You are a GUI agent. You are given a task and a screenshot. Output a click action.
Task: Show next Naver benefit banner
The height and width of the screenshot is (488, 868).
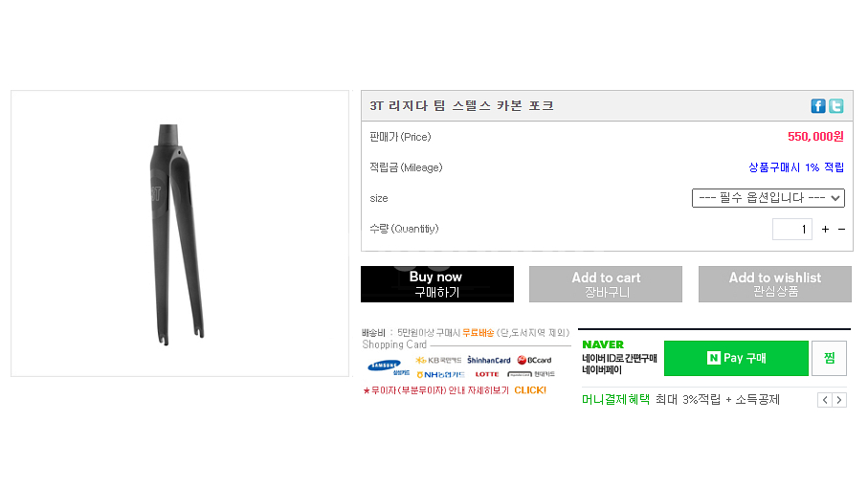pyautogui.click(x=839, y=400)
